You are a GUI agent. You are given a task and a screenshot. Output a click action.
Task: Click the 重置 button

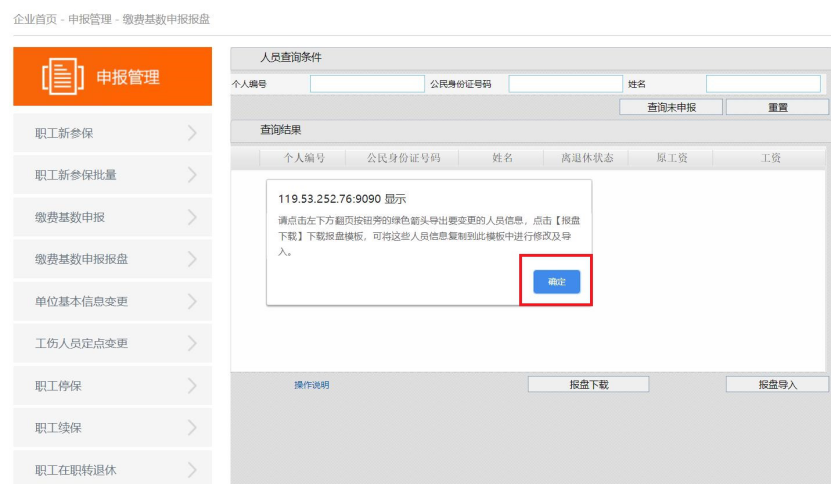point(777,107)
